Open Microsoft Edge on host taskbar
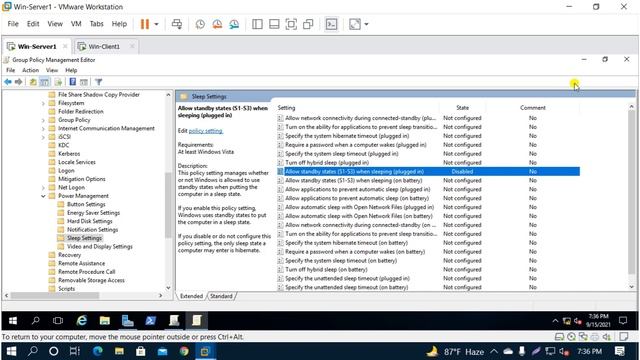The width and height of the screenshot is (640, 360). tap(98, 351)
